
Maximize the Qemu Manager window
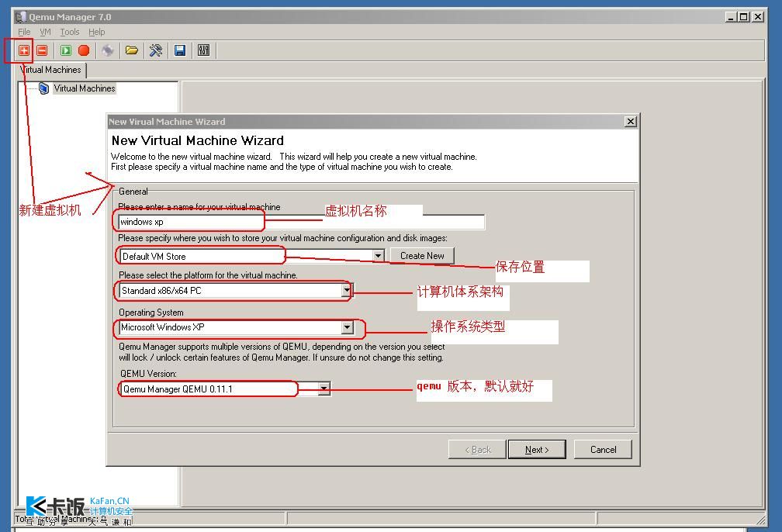743,17
